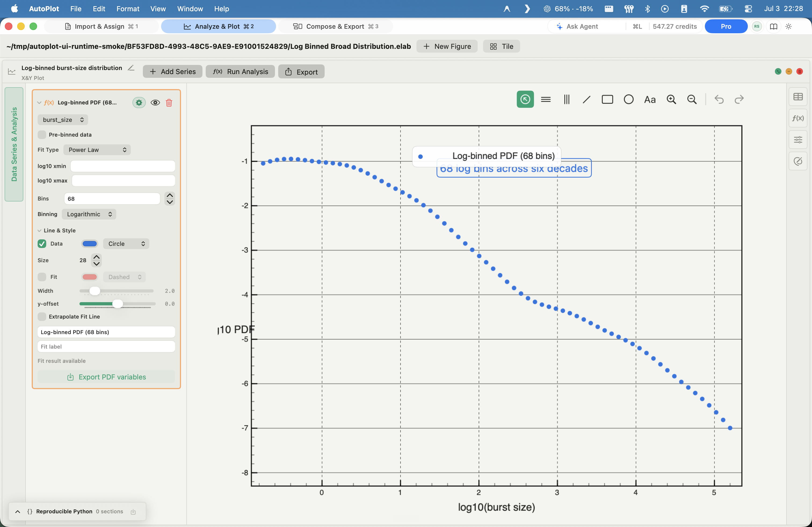Click the Run Analysis button
The image size is (812, 527).
240,72
